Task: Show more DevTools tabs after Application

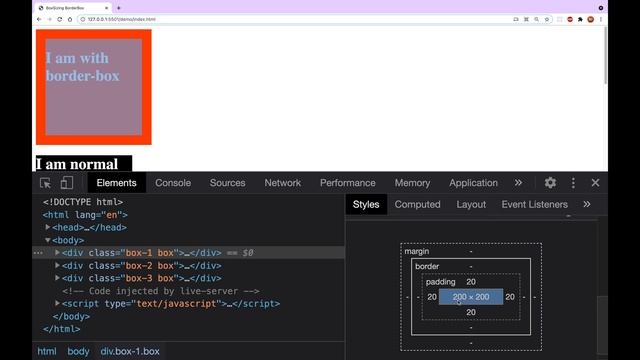Action: pos(518,183)
